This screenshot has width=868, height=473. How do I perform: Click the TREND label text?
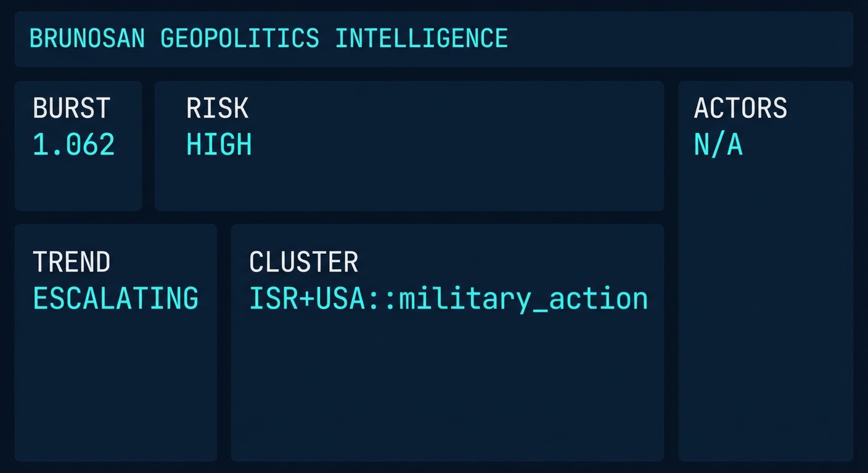tap(72, 262)
